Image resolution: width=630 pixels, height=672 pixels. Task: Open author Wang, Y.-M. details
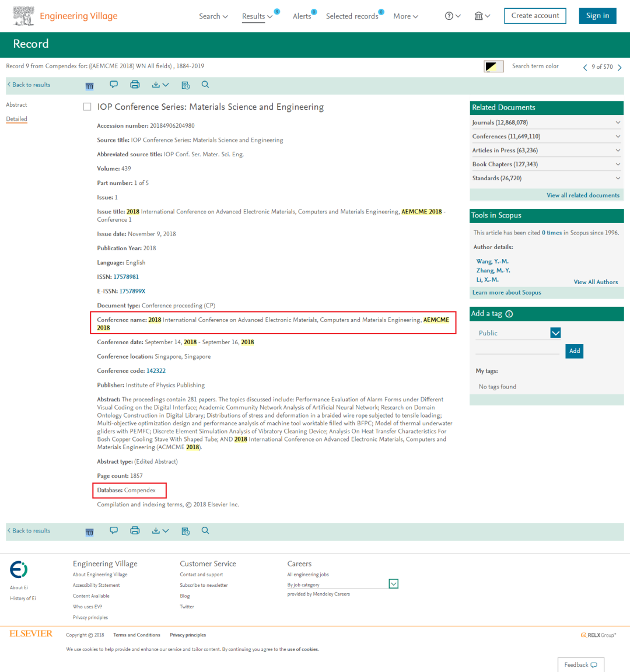[492, 261]
